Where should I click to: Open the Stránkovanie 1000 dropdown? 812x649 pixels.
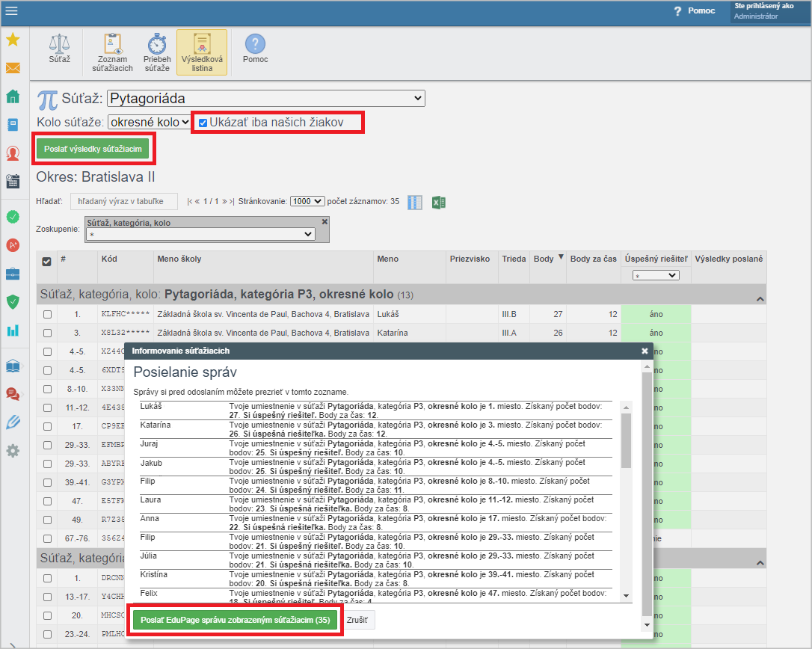click(307, 201)
